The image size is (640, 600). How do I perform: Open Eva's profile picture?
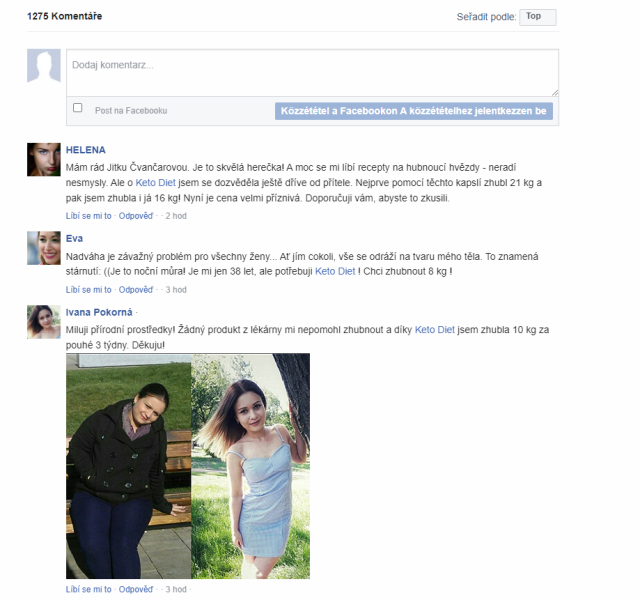pos(44,248)
